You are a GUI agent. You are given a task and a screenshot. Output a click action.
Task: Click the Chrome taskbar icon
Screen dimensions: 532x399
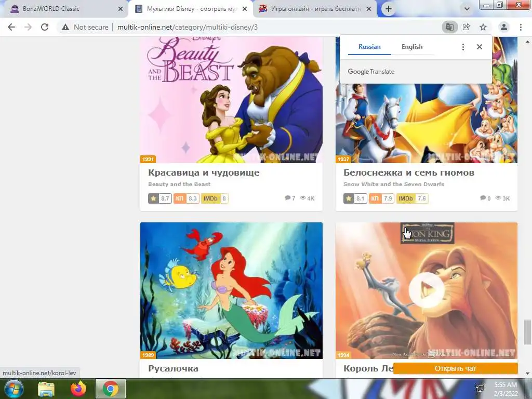tap(111, 389)
